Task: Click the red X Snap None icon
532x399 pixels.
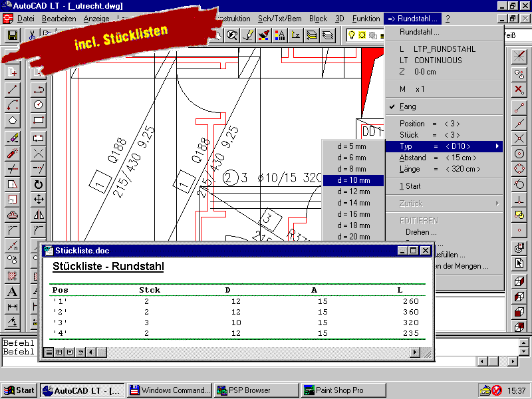Action: tap(519, 90)
